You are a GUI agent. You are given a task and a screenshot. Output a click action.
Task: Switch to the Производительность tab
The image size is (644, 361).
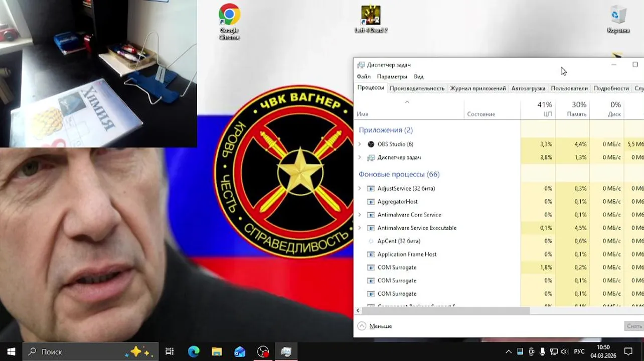pos(417,88)
